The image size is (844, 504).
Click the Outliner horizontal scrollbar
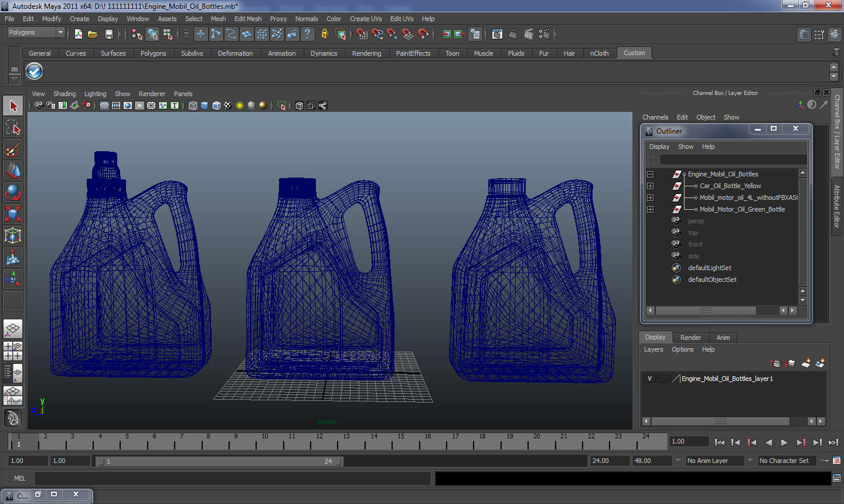706,311
